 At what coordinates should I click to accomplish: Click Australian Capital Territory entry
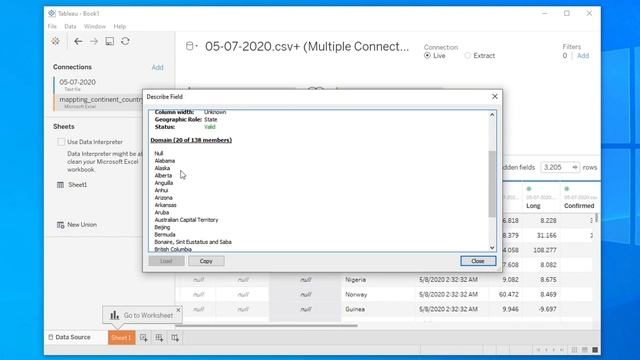coord(186,220)
